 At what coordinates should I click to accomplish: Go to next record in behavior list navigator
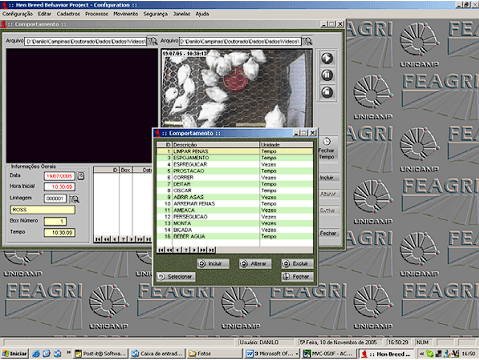pos(194,250)
